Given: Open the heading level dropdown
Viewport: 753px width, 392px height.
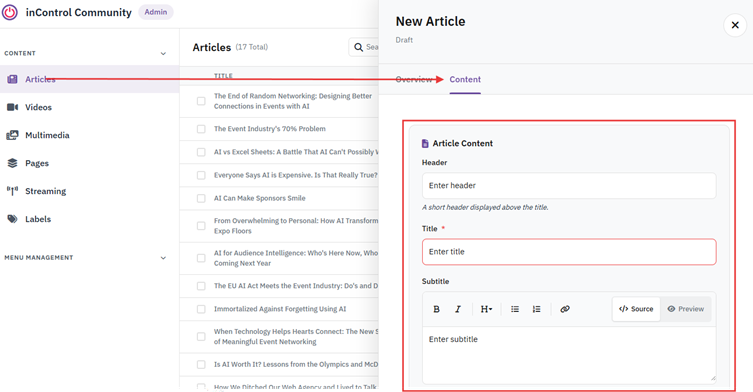Looking at the screenshot, I should 486,309.
